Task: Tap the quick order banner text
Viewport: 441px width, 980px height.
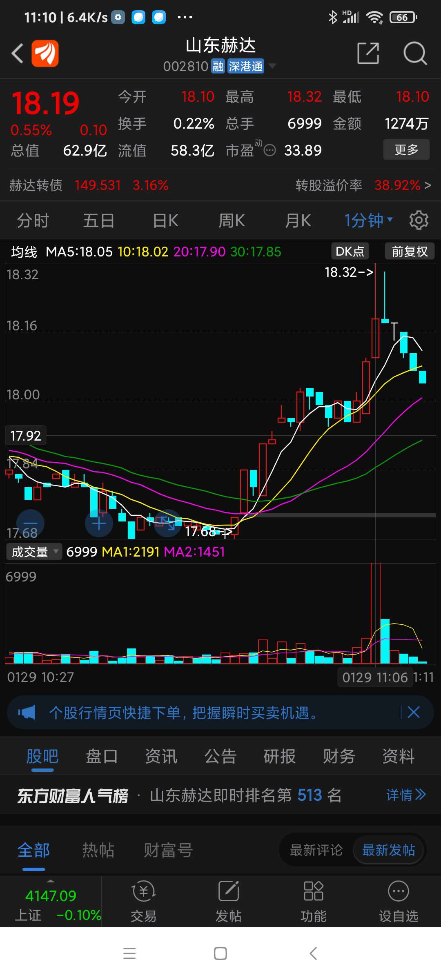Action: point(183,713)
